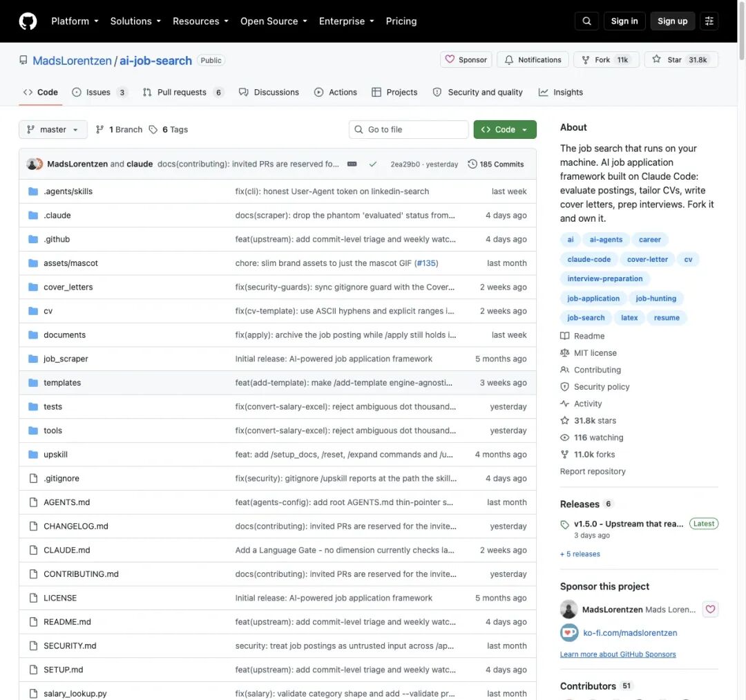Open the 185 Commits history
746x700 pixels.
tap(496, 164)
